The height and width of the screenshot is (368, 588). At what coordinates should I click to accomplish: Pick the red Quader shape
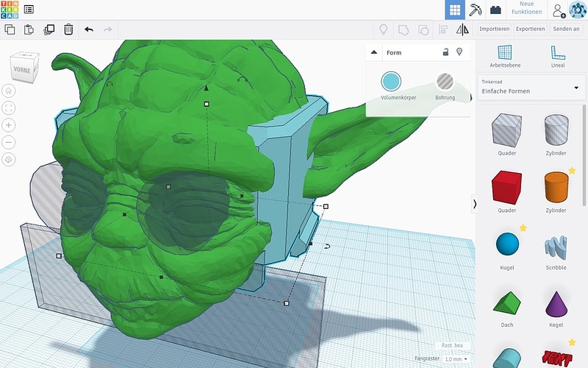click(x=506, y=188)
